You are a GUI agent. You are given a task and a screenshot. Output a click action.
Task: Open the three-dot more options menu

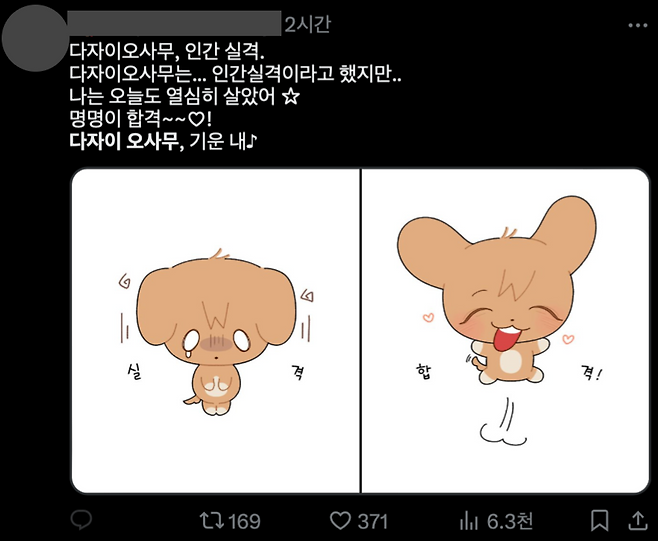638,26
